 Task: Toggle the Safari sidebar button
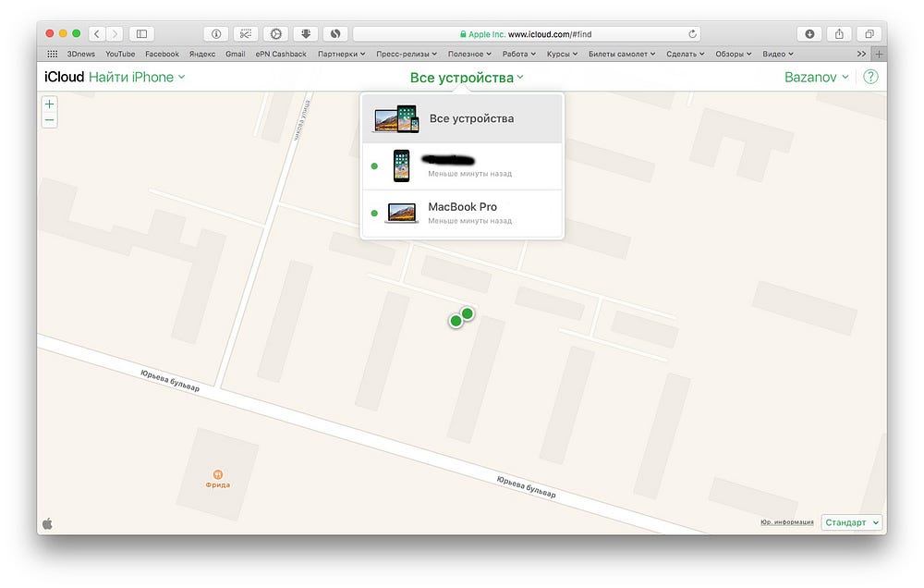141,34
